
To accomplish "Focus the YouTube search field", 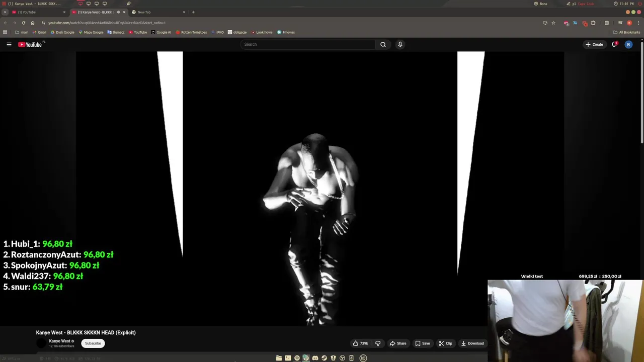I will tap(308, 44).
